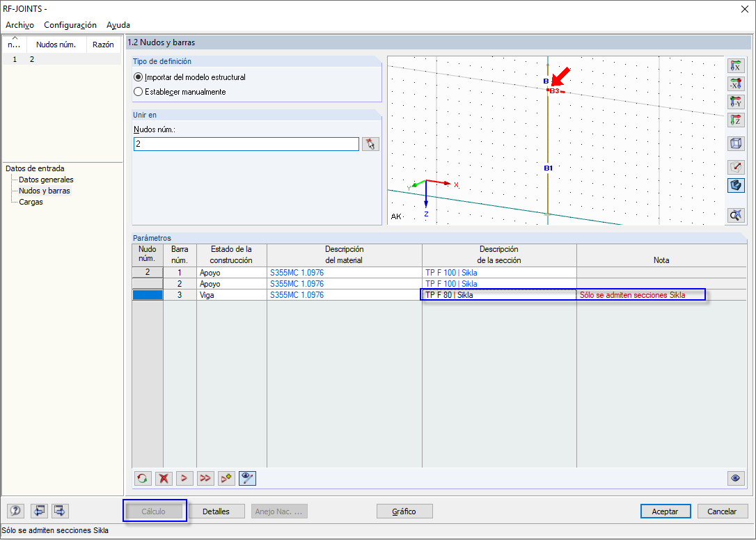Click the Anejo Nac. button
The height and width of the screenshot is (540, 756).
coord(279,511)
